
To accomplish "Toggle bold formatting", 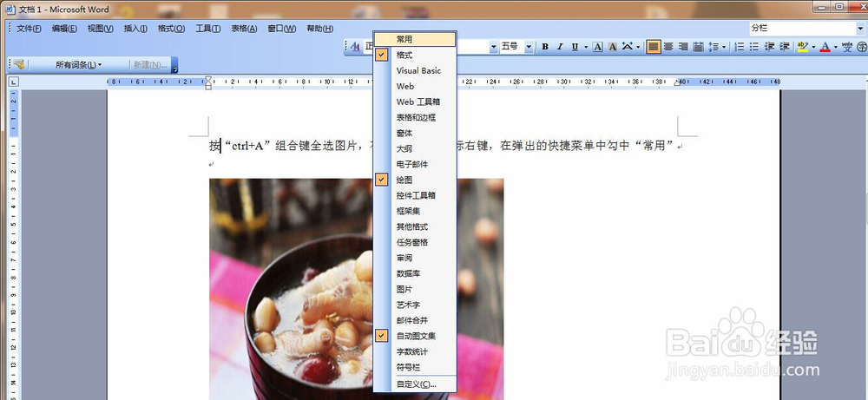I will pyautogui.click(x=545, y=47).
